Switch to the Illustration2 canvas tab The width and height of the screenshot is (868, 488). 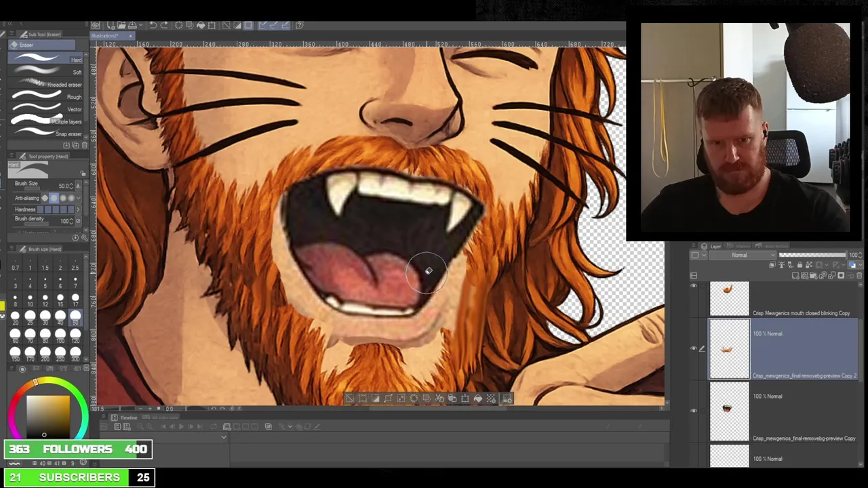point(112,36)
